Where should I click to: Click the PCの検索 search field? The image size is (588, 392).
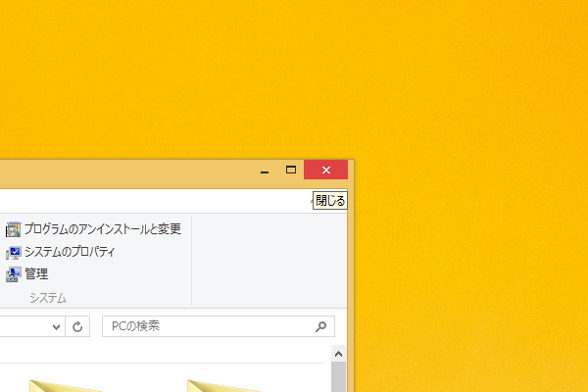click(x=219, y=326)
